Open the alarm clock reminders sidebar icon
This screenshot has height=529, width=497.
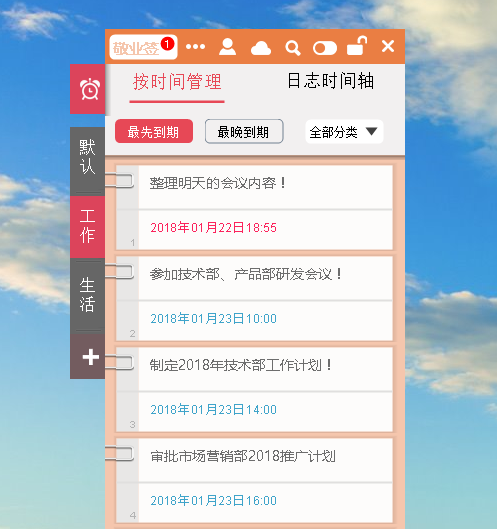pyautogui.click(x=88, y=89)
